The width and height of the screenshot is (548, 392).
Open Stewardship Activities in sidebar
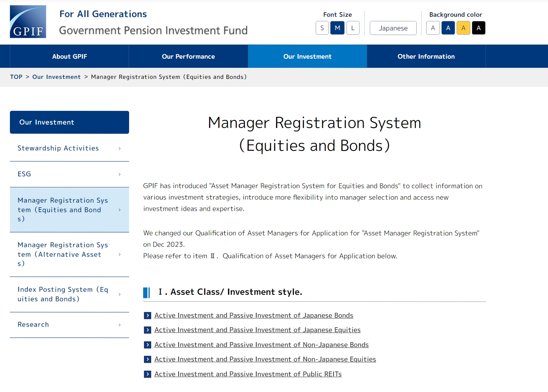pos(69,148)
